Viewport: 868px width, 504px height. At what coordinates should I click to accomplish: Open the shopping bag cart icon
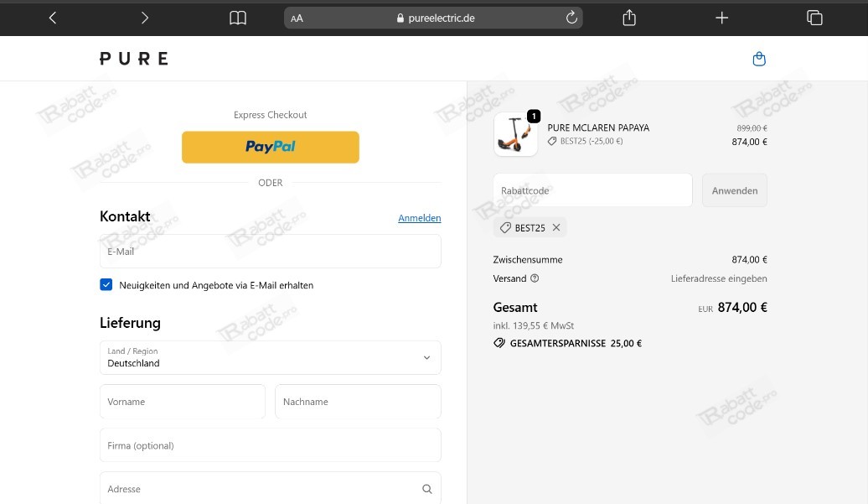tap(759, 59)
